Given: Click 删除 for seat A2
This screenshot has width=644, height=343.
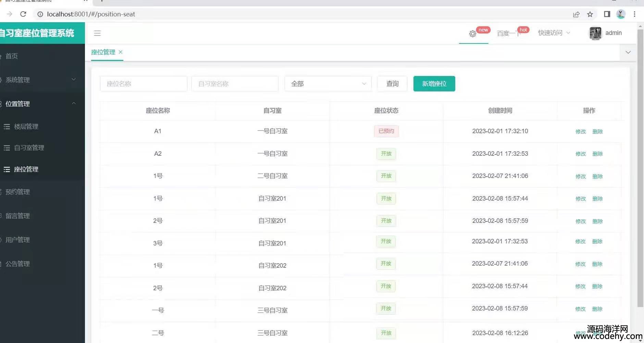Looking at the screenshot, I should (x=598, y=154).
